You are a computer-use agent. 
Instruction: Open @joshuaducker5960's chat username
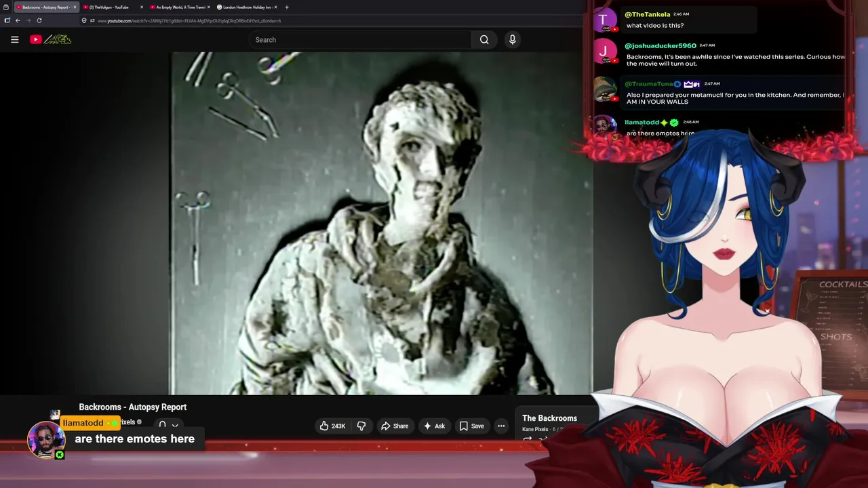point(660,45)
